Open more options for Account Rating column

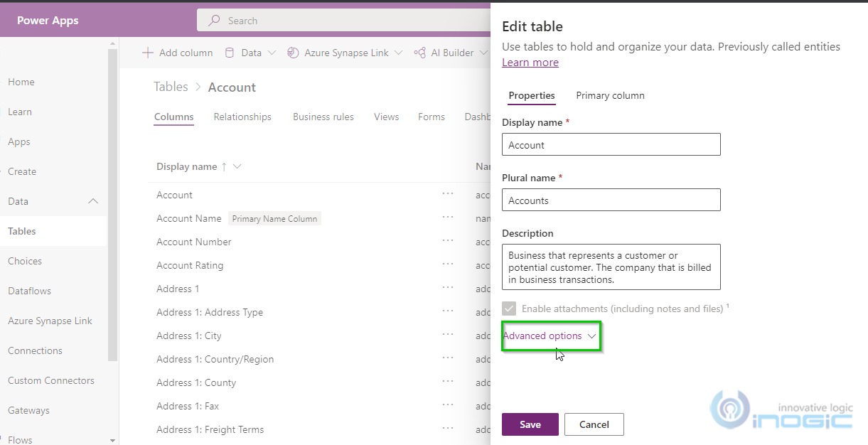click(447, 264)
